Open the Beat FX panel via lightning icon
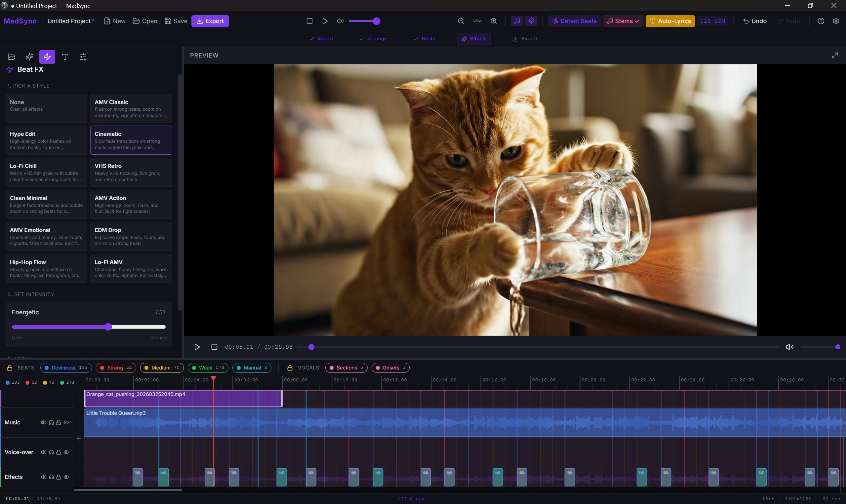This screenshot has width=846, height=504. [47, 57]
